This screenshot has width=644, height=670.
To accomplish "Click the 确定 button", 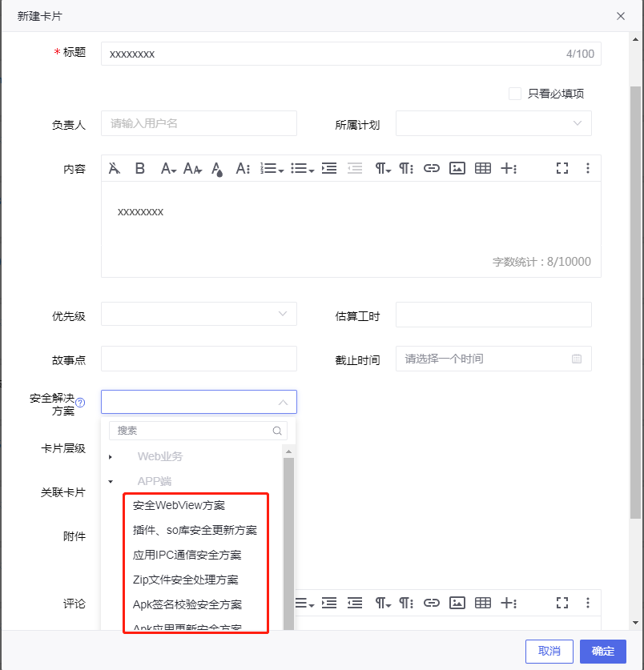I will 603,652.
